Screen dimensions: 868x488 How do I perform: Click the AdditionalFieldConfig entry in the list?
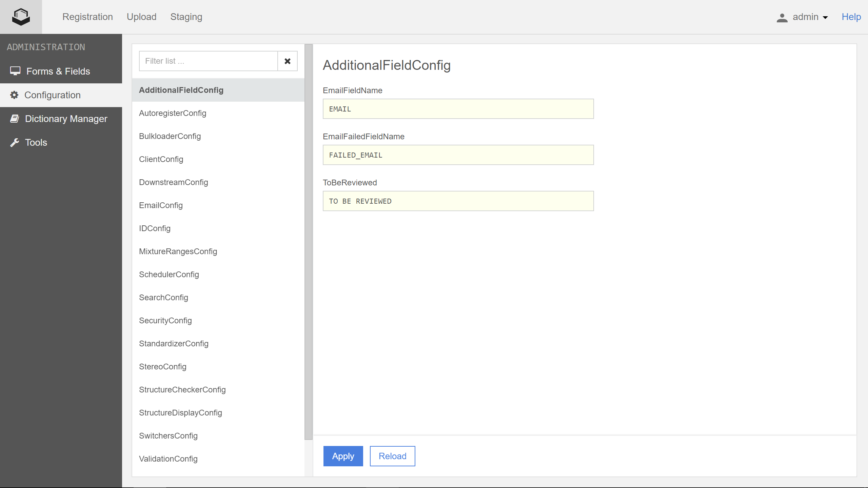coord(181,90)
